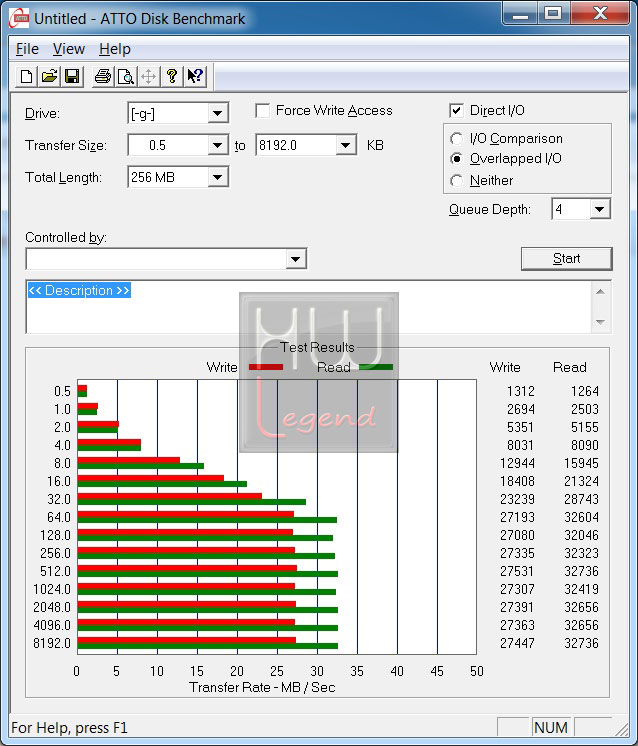The width and height of the screenshot is (638, 746).
Task: Open the minimum Transfer Size 0.5 dropdown
Action: (x=217, y=145)
